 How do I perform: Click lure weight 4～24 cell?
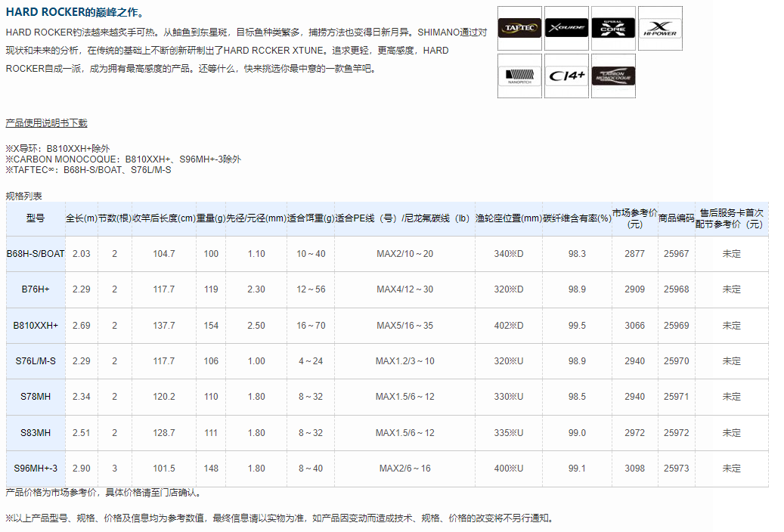[311, 361]
